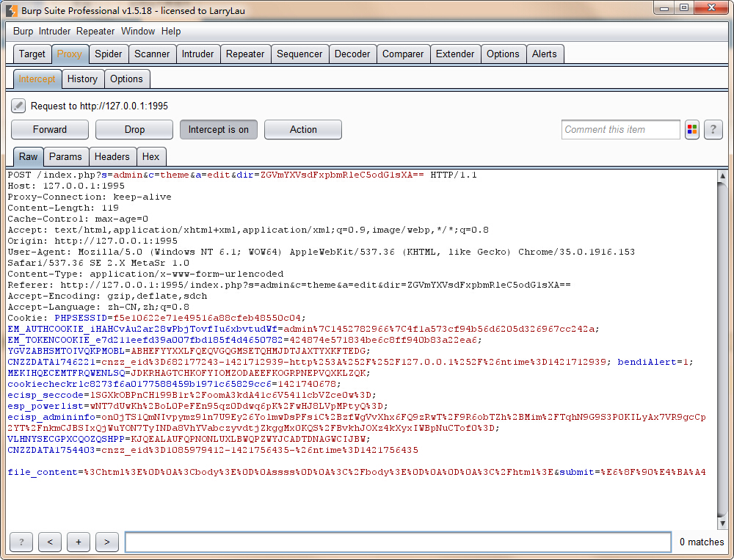Click the search text input field
Image resolution: width=734 pixels, height=560 pixels.
coord(398,542)
